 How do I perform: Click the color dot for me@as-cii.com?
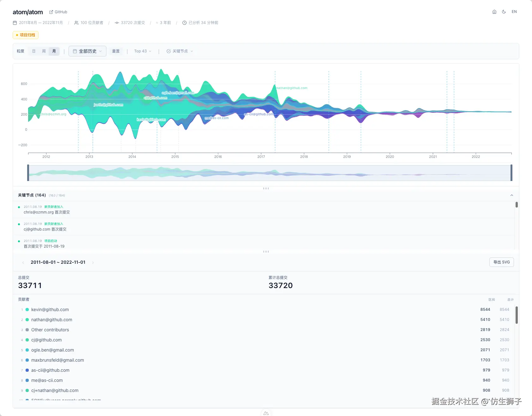pos(27,380)
